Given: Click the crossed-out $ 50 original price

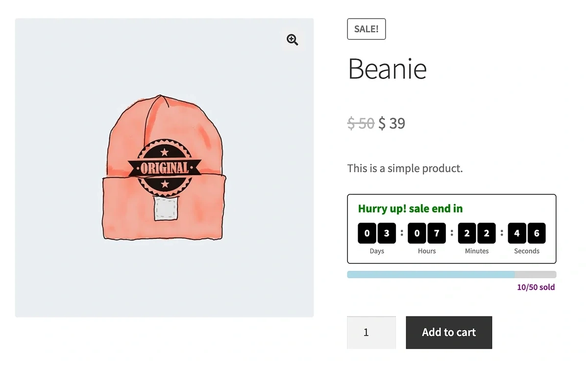Looking at the screenshot, I should coord(361,123).
